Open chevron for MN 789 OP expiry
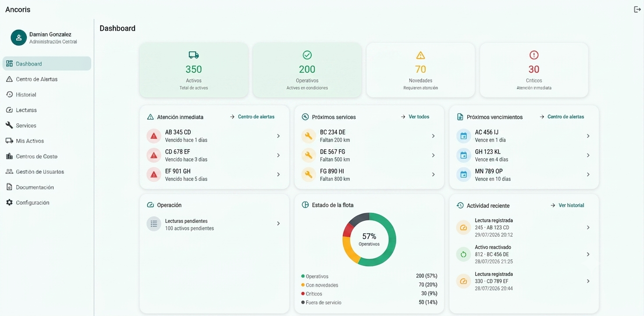The height and width of the screenshot is (316, 644). click(x=588, y=175)
